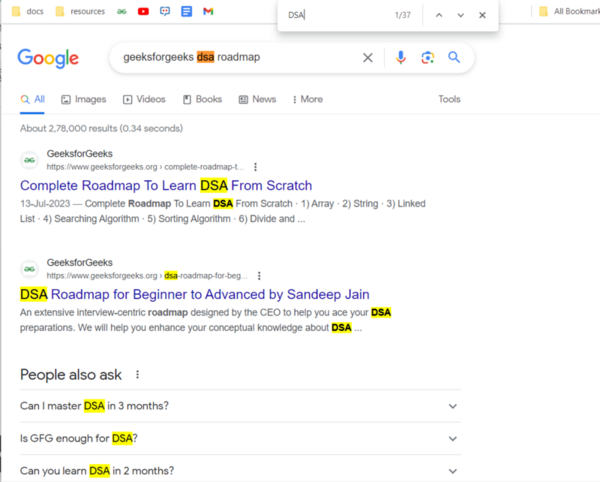
Task: Click the 1/37 match counter
Action: (403, 15)
